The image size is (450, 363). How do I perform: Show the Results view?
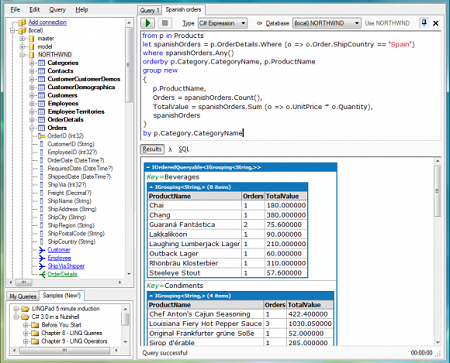coord(152,149)
